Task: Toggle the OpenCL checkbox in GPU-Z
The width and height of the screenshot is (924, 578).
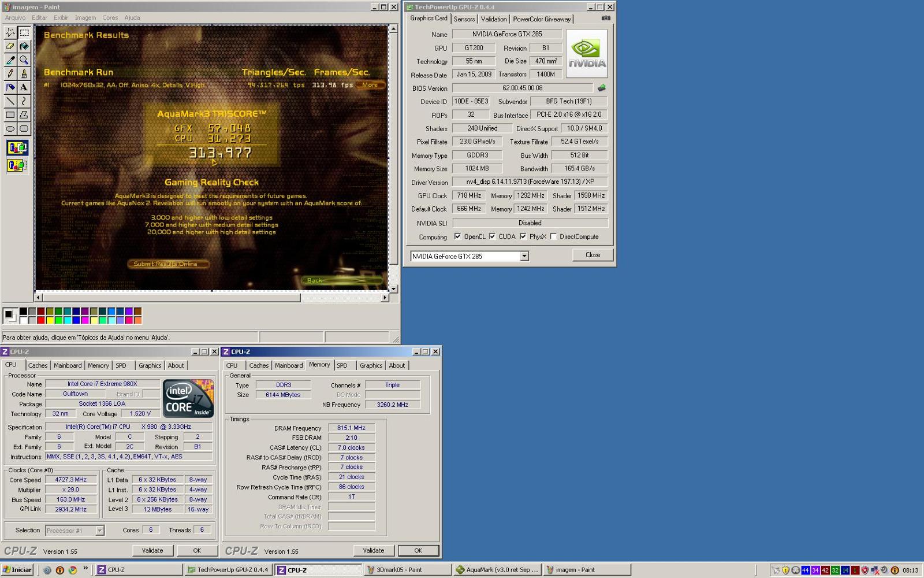Action: pyautogui.click(x=457, y=236)
